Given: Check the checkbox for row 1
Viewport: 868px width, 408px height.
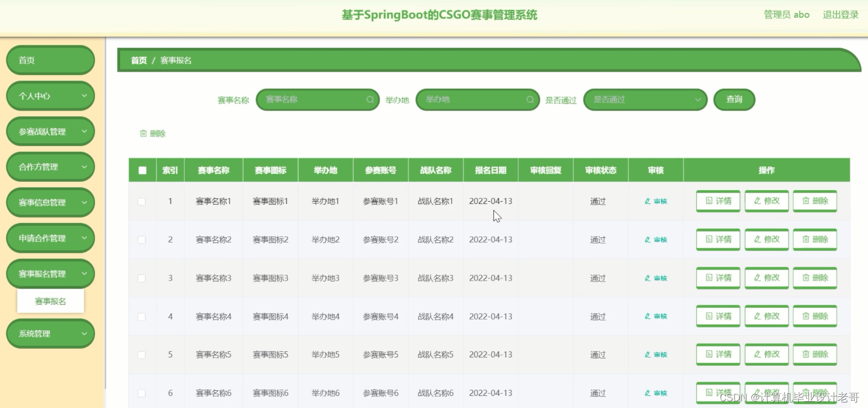Looking at the screenshot, I should click(142, 201).
